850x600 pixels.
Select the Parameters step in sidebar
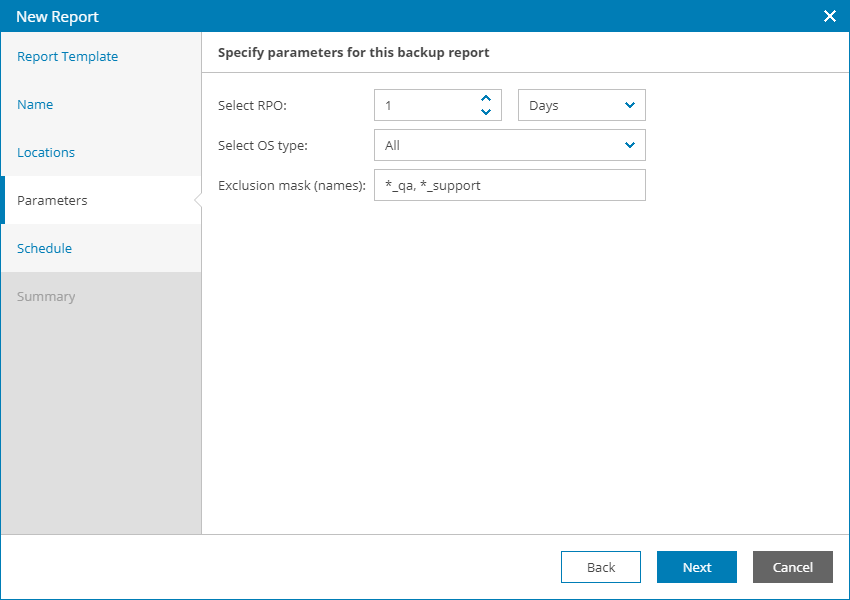coord(52,201)
